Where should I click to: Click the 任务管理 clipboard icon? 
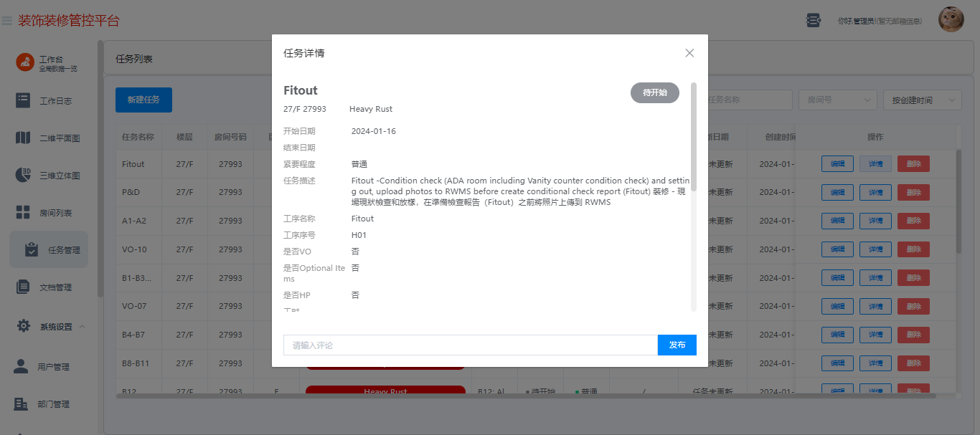32,249
